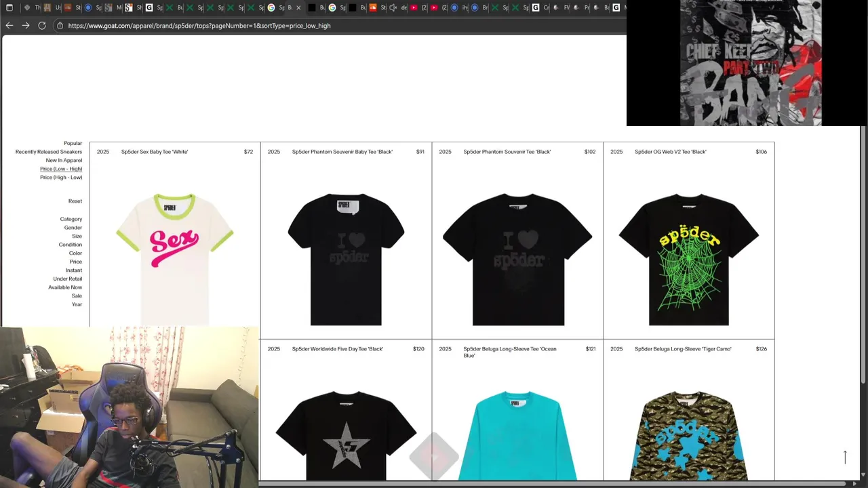The image size is (868, 488).
Task: Select Price (Low - High) sorting
Action: click(61, 169)
